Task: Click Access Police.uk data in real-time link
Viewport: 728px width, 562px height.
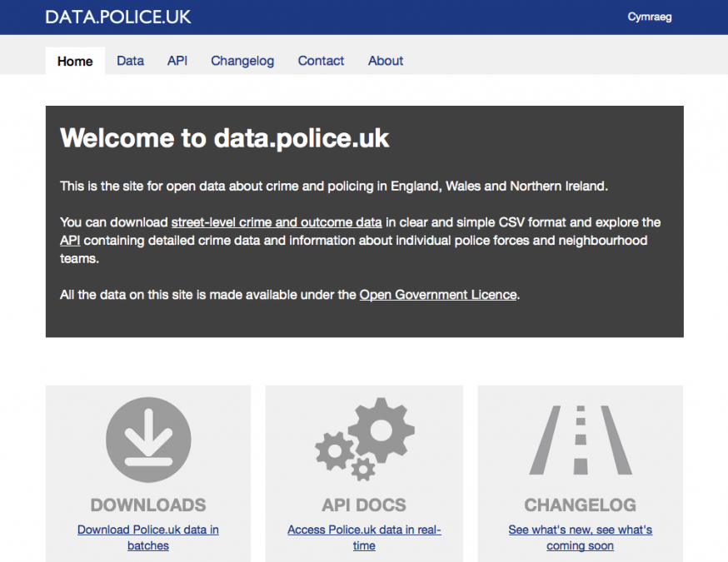Action: click(365, 537)
